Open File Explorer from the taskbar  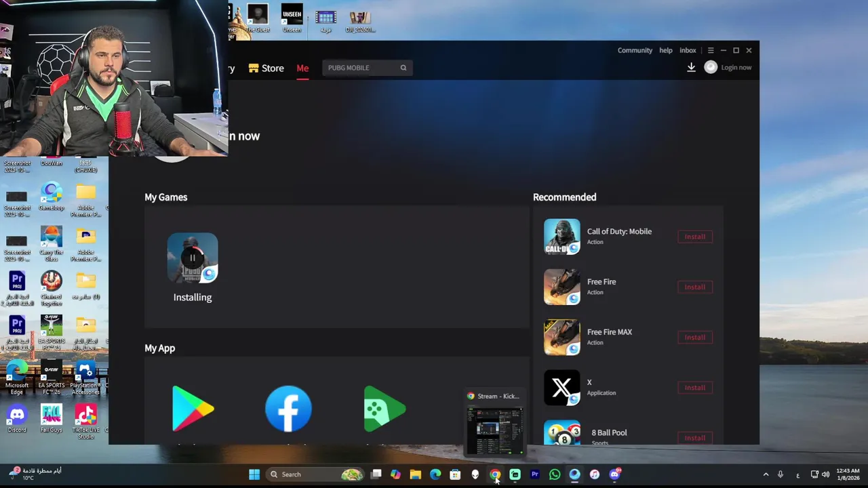coord(415,474)
